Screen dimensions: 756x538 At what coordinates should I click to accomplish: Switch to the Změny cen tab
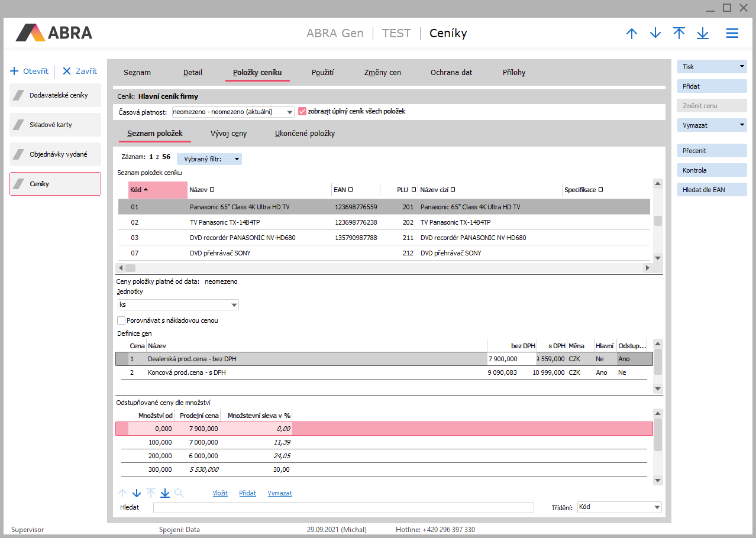(383, 73)
